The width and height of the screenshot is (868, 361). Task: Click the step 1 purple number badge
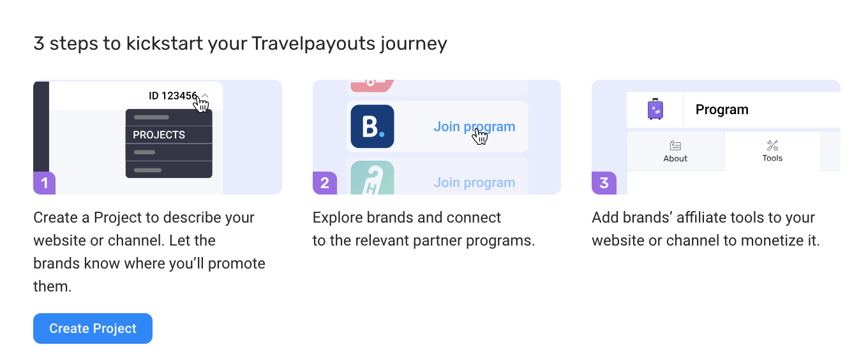(x=44, y=183)
